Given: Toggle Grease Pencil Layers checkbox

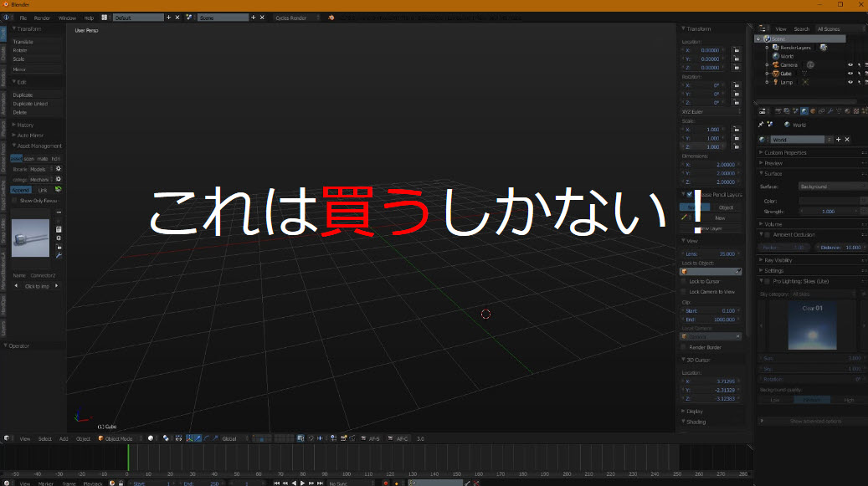Looking at the screenshot, I should pyautogui.click(x=690, y=195).
